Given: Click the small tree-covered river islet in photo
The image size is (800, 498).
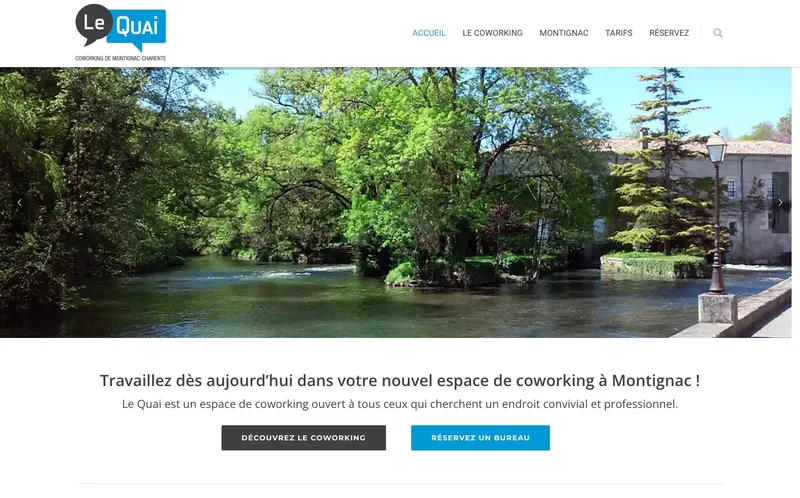Looking at the screenshot, I should [459, 269].
